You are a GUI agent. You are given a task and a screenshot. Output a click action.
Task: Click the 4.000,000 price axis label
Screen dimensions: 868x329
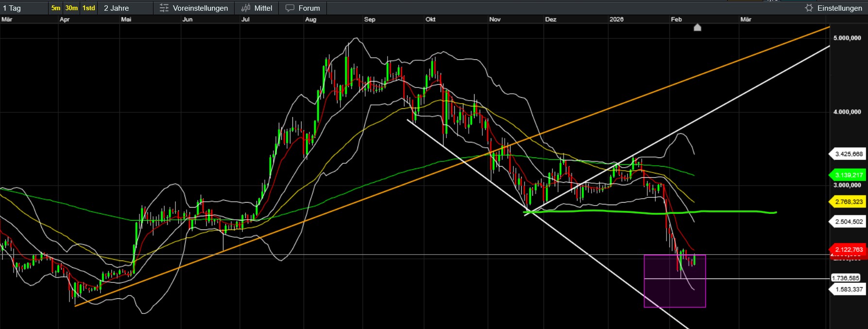pyautogui.click(x=847, y=112)
